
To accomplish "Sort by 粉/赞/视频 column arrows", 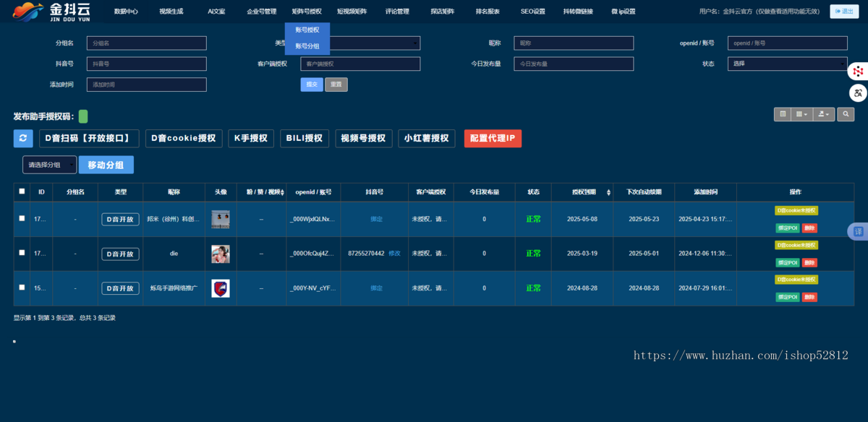I will tap(282, 192).
